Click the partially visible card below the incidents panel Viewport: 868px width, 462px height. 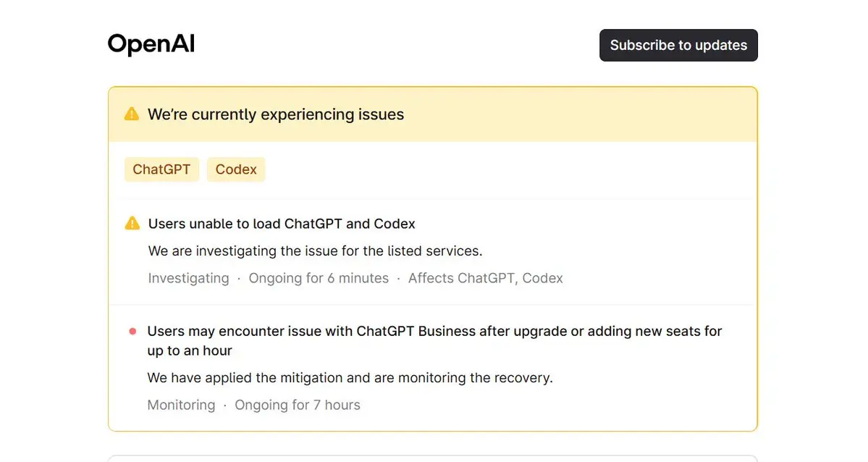pos(432,458)
